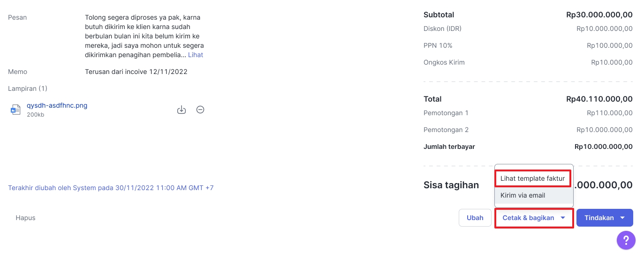Image resolution: width=644 pixels, height=258 pixels.
Task: Click the Tindakan button label
Action: pyautogui.click(x=599, y=218)
